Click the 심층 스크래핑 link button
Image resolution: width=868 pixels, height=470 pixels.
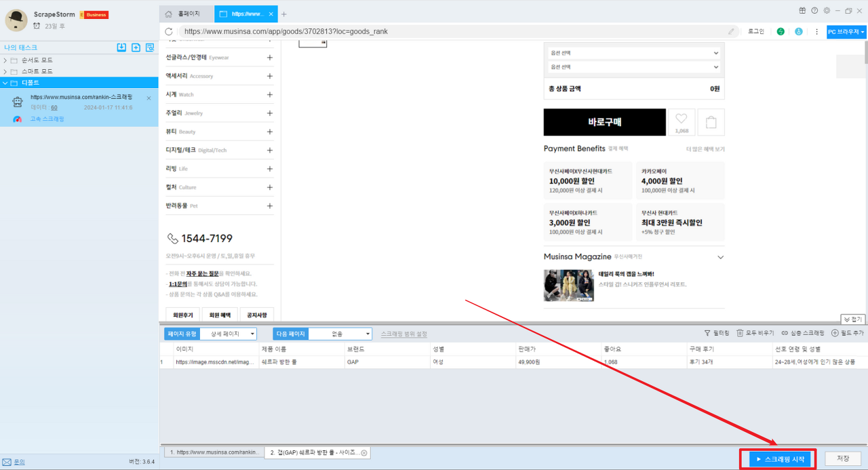coord(803,333)
